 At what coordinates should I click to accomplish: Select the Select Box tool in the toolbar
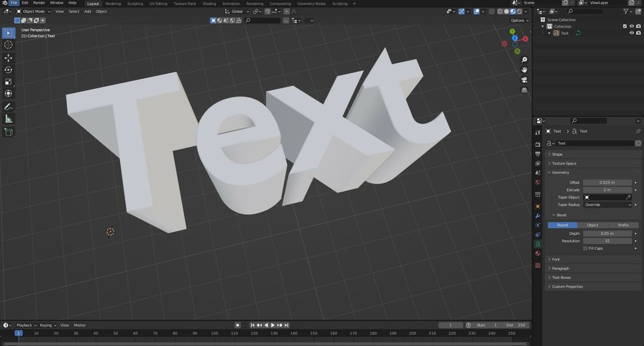click(x=9, y=33)
